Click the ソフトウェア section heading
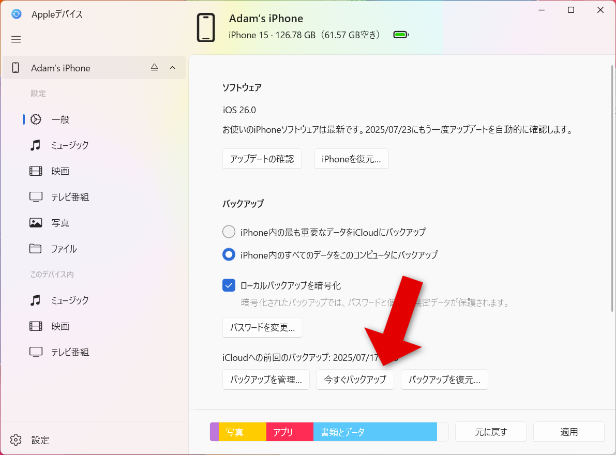616x455 pixels. tap(242, 88)
